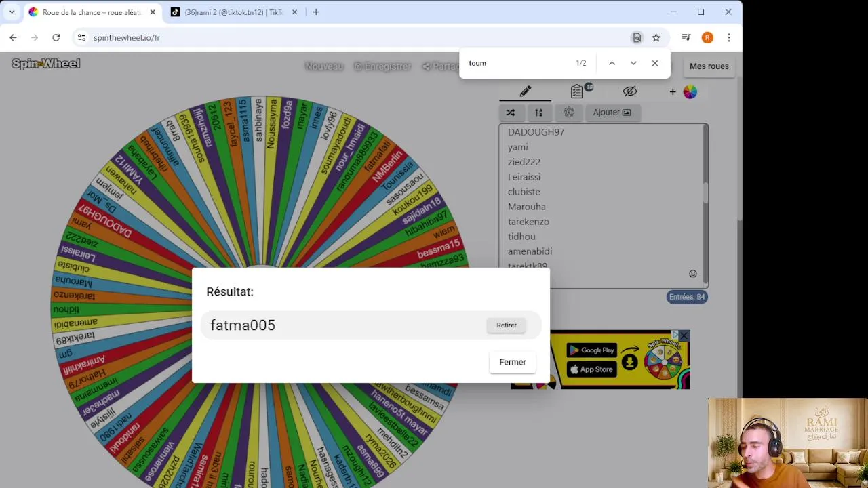Shuffle the entries with the shuffle icon

tap(511, 113)
